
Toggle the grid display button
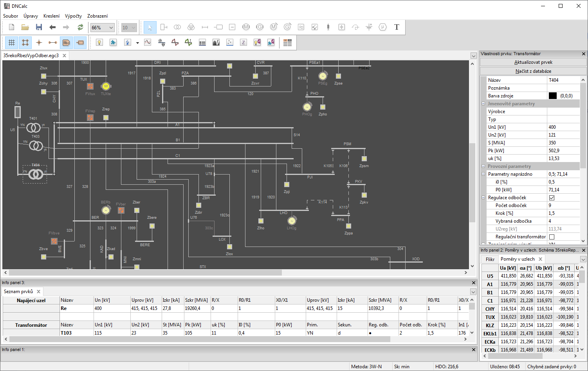pos(12,43)
